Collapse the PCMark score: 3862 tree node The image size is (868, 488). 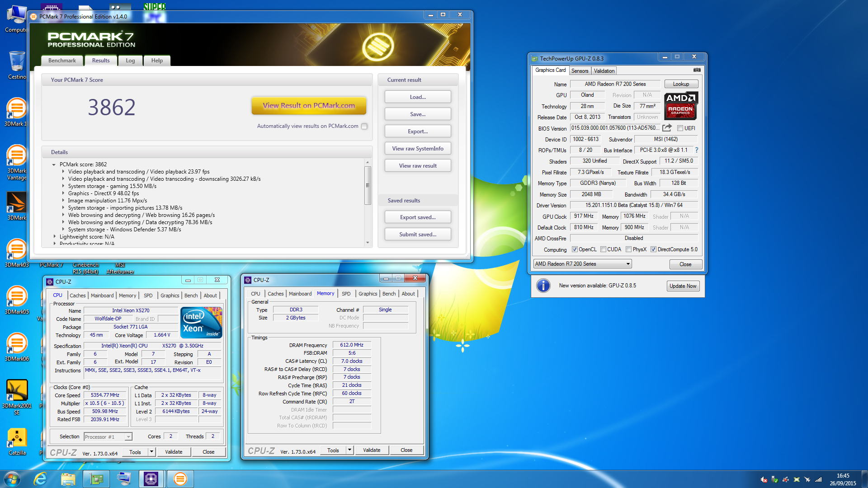coord(54,164)
